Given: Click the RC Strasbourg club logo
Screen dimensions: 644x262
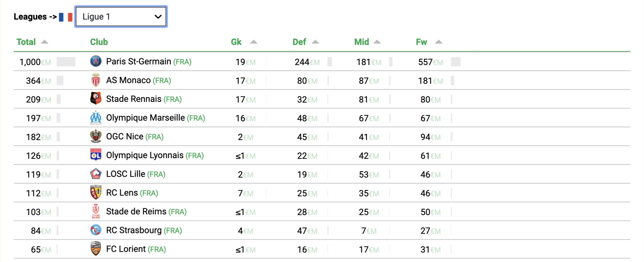Looking at the screenshot, I should (x=96, y=230).
